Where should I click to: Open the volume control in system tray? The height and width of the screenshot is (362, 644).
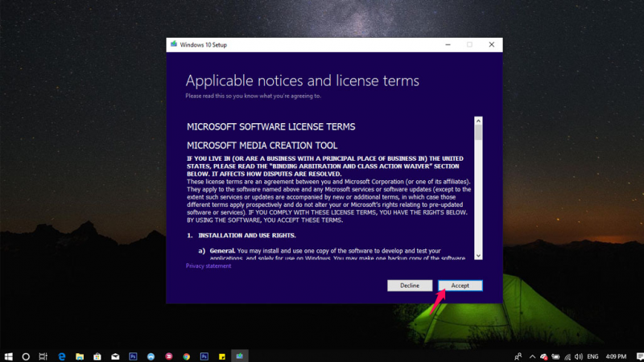pos(578,356)
